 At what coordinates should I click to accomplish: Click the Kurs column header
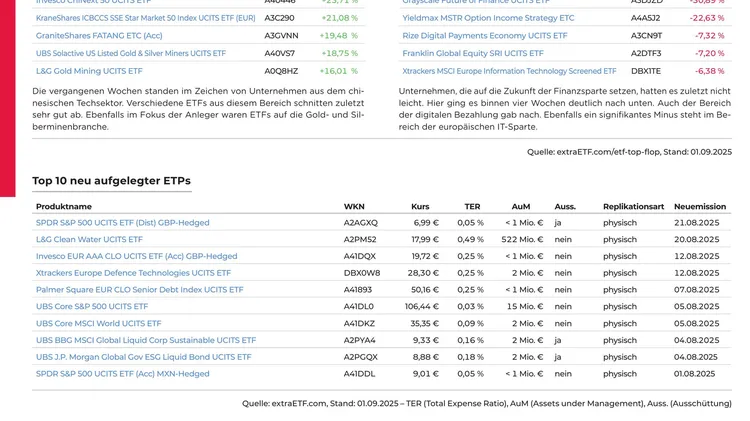(420, 207)
